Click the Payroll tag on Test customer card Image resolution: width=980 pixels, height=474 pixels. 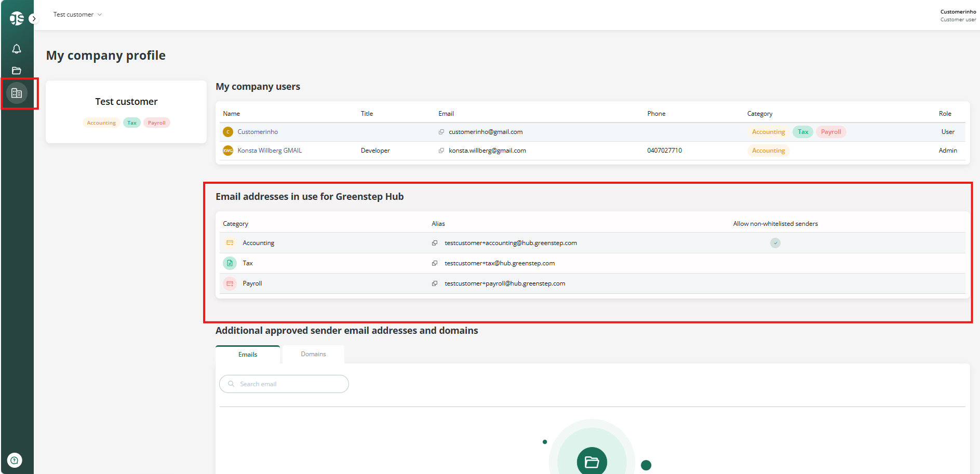tap(157, 123)
